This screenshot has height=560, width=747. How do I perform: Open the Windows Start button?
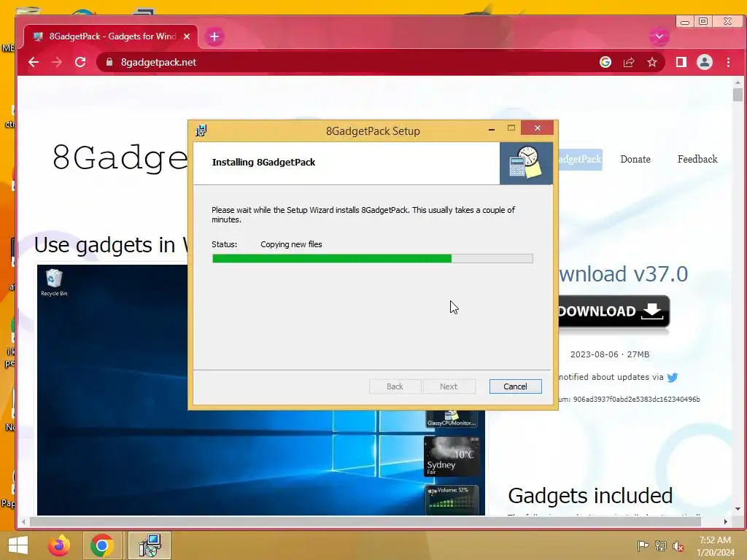[18, 545]
